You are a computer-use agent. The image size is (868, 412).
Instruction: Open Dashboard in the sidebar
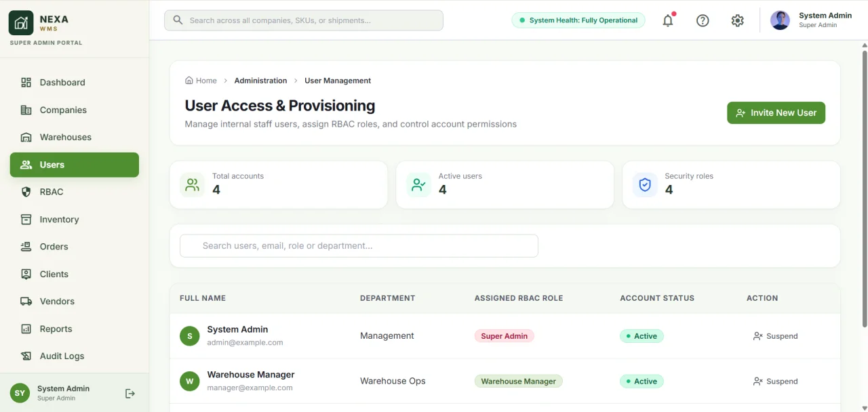pos(75,83)
